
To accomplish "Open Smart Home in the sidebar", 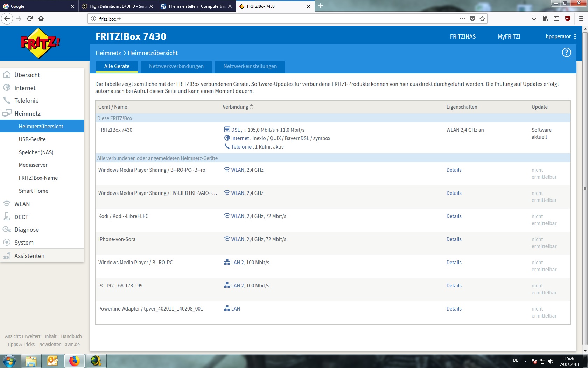I will coord(42,191).
